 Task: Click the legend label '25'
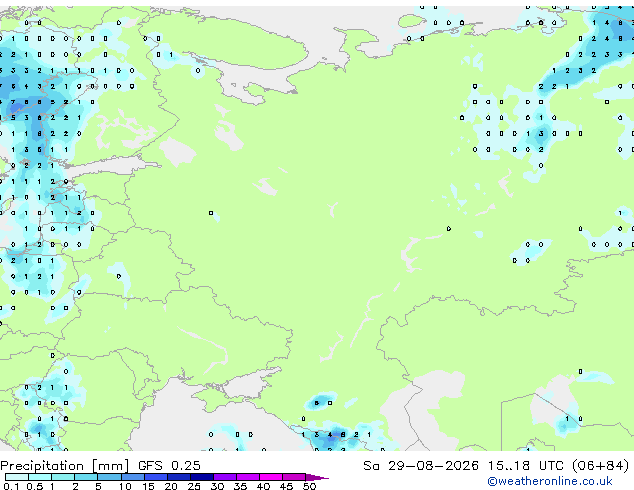194,486
